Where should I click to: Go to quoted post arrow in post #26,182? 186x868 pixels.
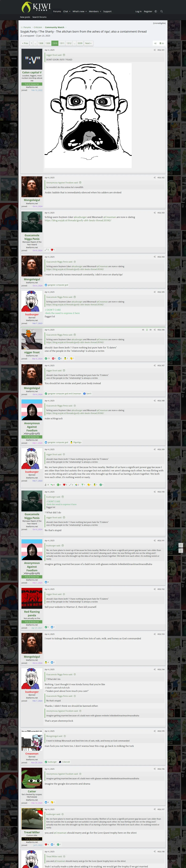(x=80, y=183)
